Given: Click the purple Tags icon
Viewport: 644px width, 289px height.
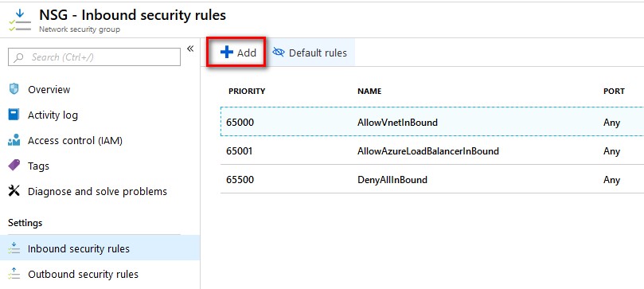Looking at the screenshot, I should (14, 166).
